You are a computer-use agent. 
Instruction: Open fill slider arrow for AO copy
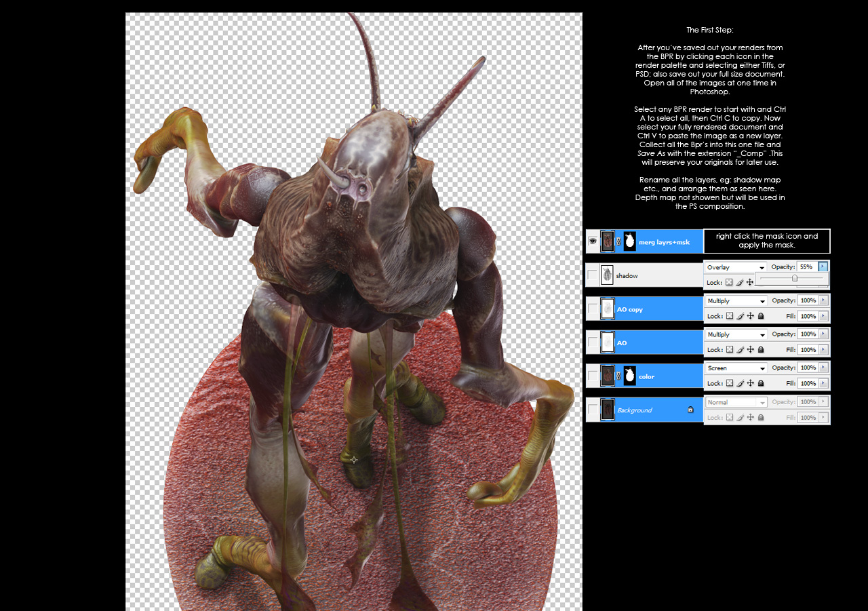click(x=823, y=316)
